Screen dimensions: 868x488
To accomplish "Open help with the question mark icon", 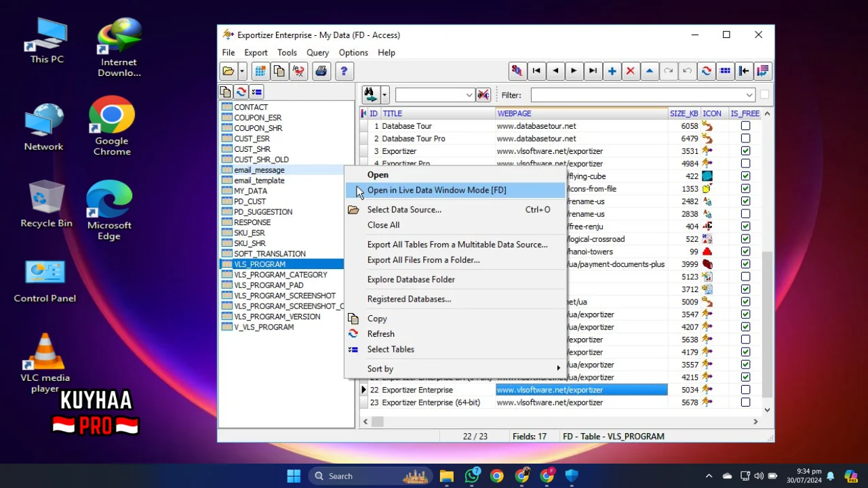I will [344, 71].
